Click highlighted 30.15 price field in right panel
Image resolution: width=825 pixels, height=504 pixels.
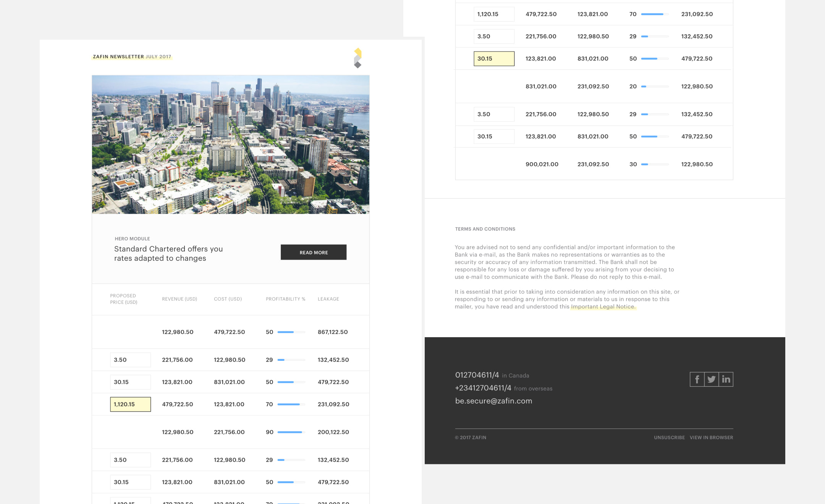click(x=494, y=59)
